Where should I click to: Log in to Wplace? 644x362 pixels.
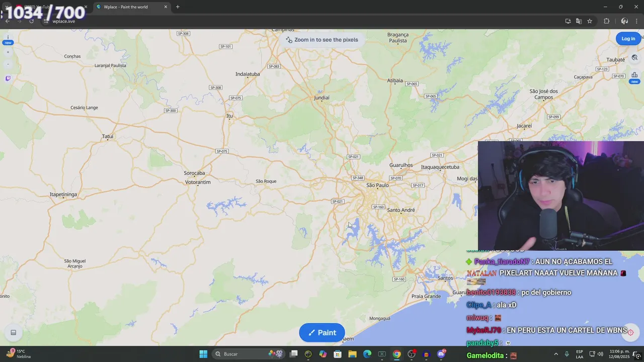(628, 39)
